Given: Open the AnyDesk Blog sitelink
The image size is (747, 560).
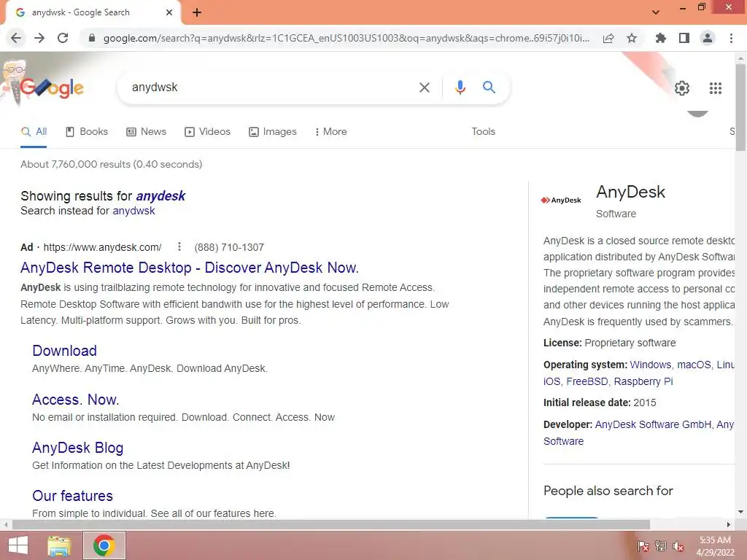Looking at the screenshot, I should (78, 448).
